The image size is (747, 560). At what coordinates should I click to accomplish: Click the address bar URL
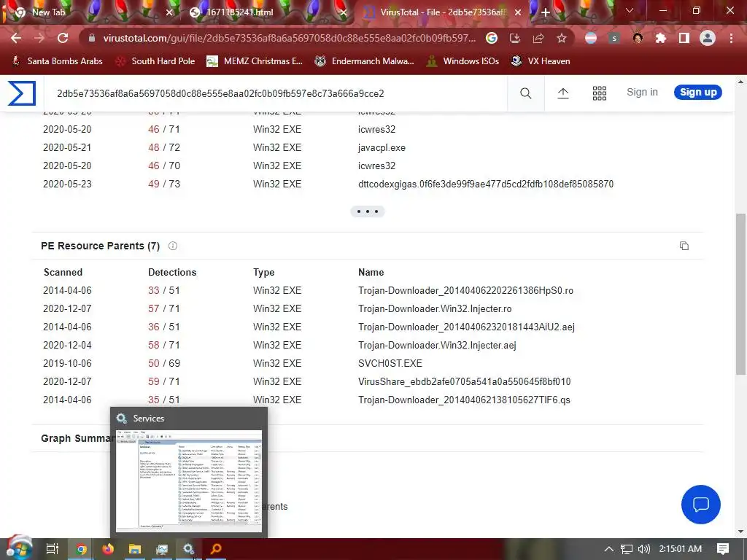coord(289,38)
